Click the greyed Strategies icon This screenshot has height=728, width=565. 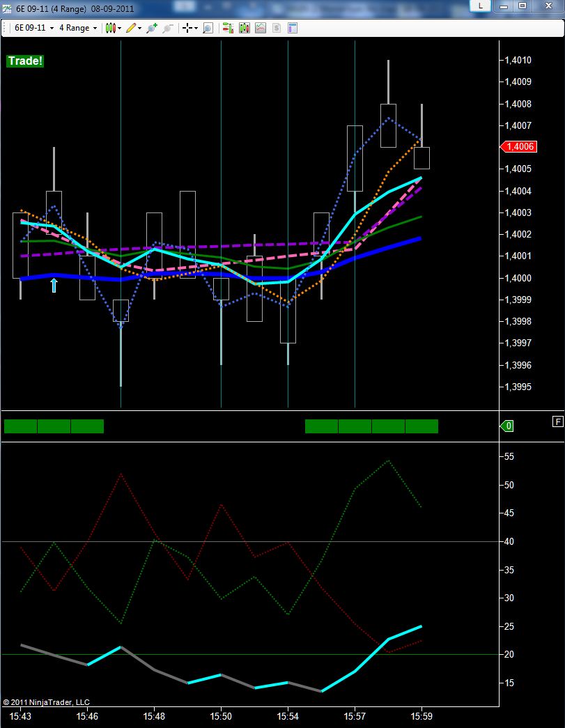pos(277,29)
